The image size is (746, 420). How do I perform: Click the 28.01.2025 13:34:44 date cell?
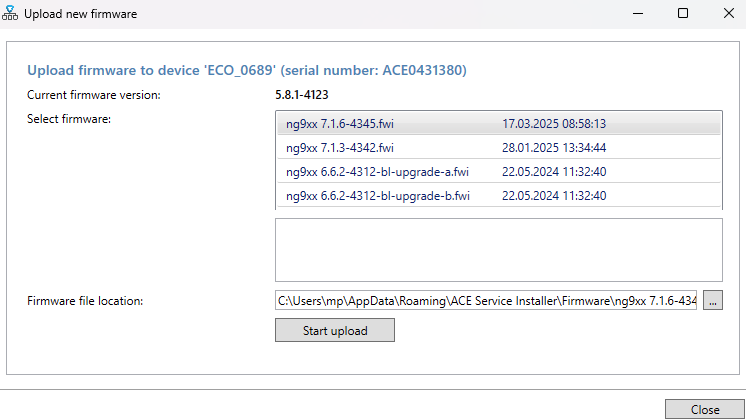click(554, 148)
